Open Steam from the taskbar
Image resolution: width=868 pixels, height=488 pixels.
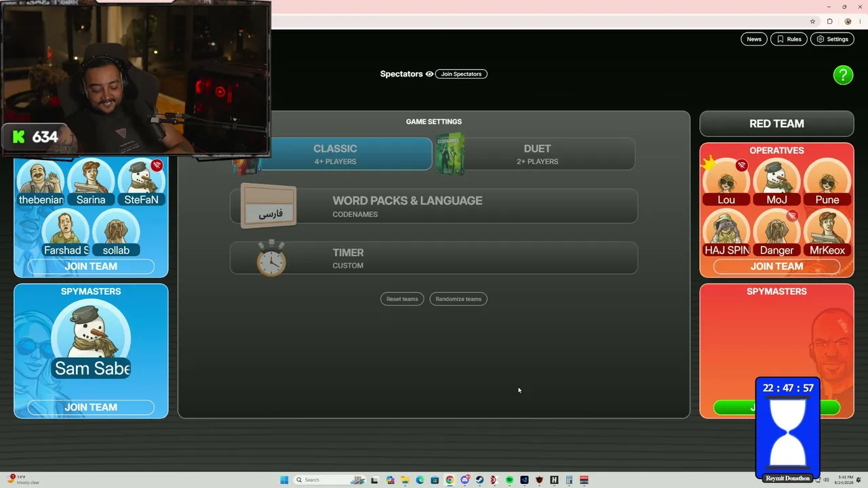(x=479, y=480)
